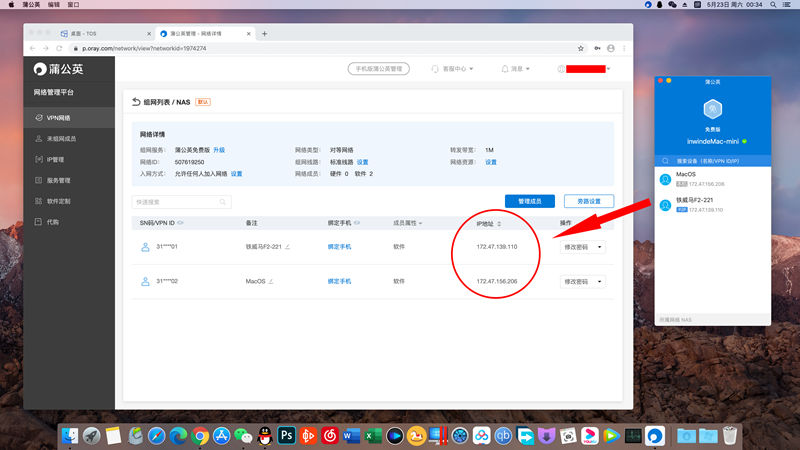The image size is (800, 450).
Task: Open Spotlight search in menu bar
Action: 773,5
